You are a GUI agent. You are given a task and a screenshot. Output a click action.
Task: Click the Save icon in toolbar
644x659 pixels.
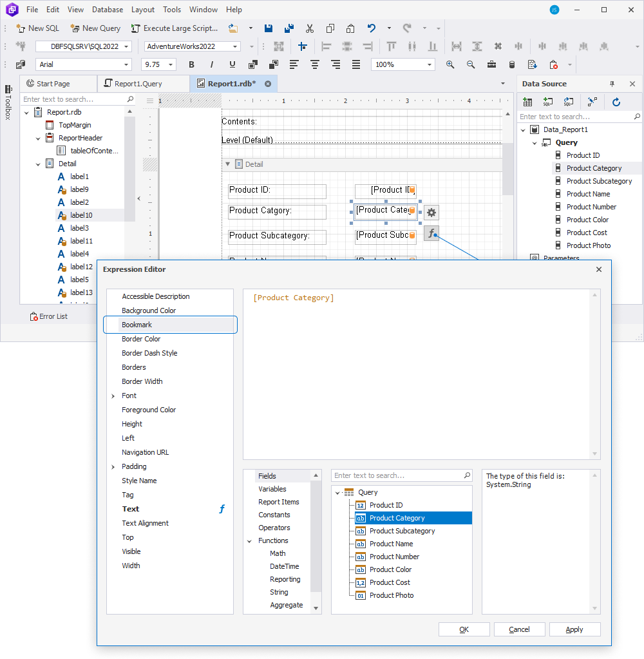click(x=269, y=28)
